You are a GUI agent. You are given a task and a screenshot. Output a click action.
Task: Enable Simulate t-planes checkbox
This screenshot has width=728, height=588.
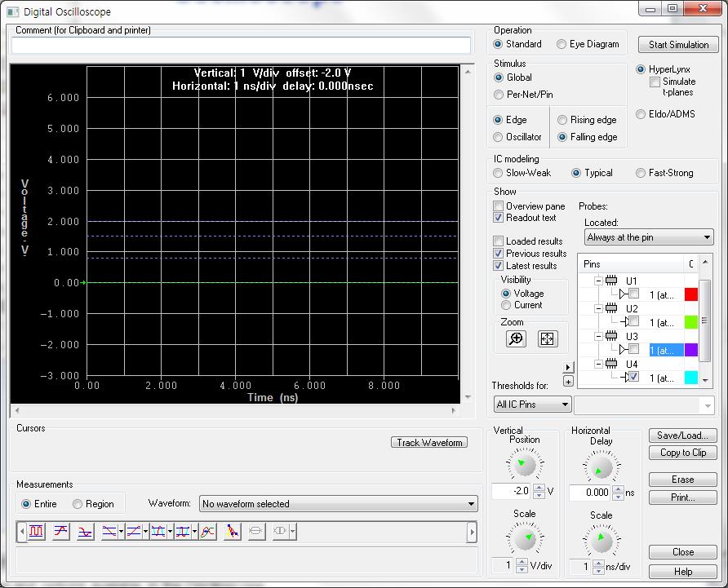pos(655,82)
